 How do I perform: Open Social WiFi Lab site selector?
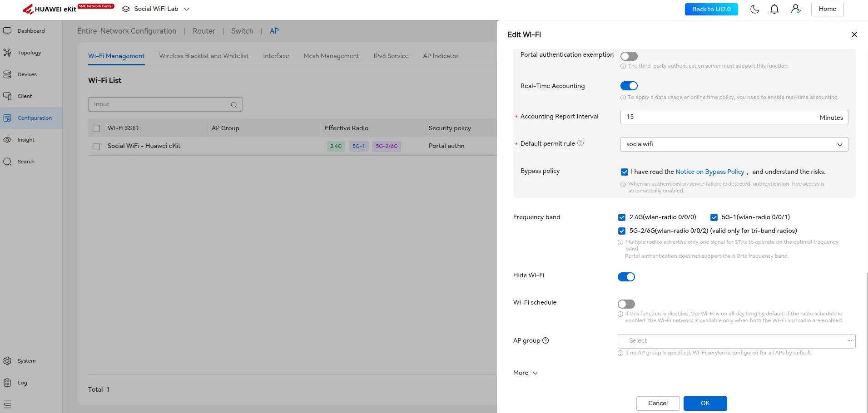pos(156,9)
